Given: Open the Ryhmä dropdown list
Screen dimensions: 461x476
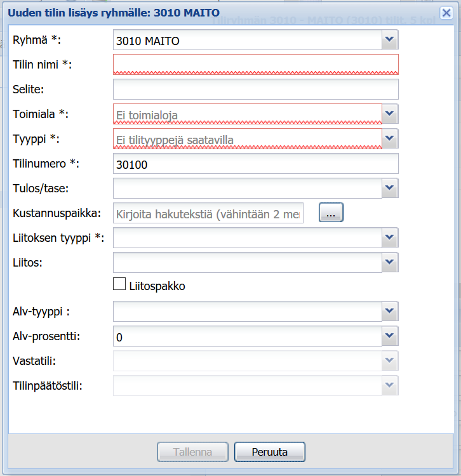Looking at the screenshot, I should tap(390, 41).
